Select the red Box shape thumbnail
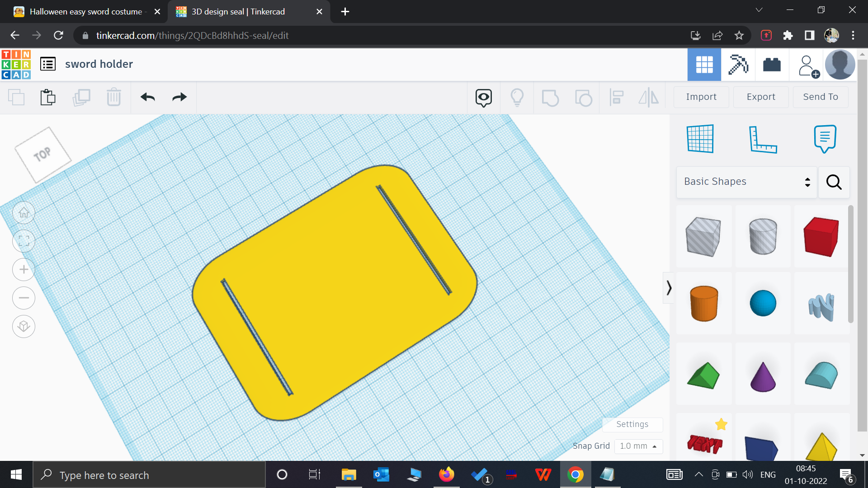The width and height of the screenshot is (868, 488). click(x=820, y=236)
